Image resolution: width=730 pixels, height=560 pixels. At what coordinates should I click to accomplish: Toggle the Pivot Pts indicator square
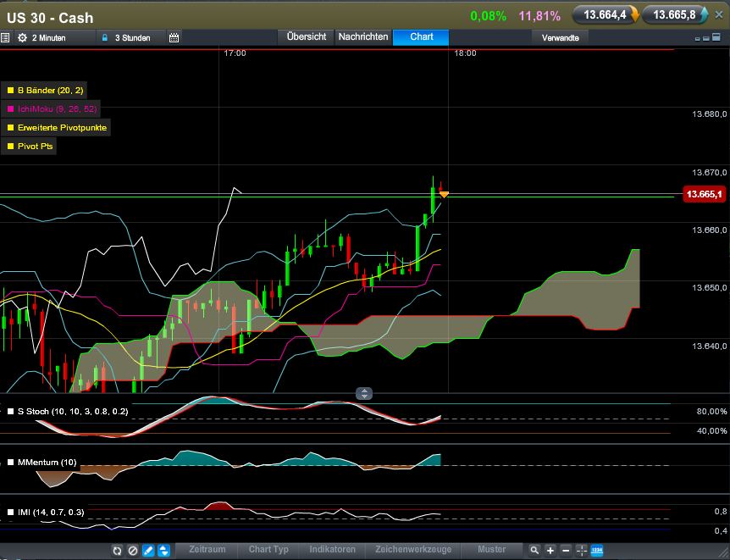(10, 146)
